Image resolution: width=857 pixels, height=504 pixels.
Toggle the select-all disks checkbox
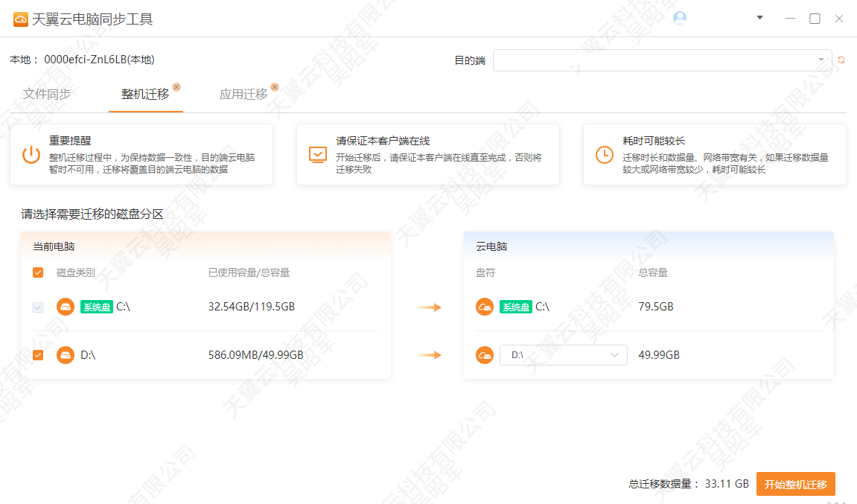[38, 272]
